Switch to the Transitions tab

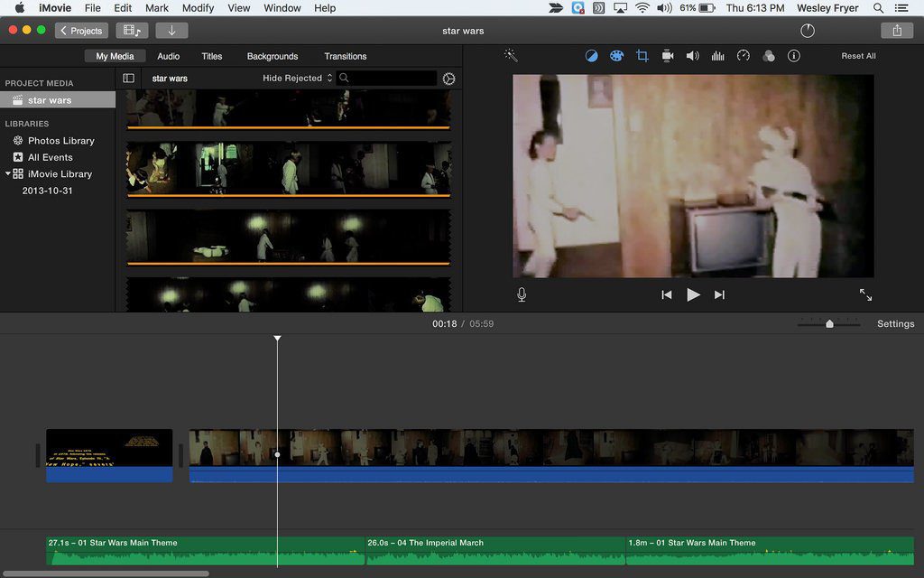(x=346, y=56)
